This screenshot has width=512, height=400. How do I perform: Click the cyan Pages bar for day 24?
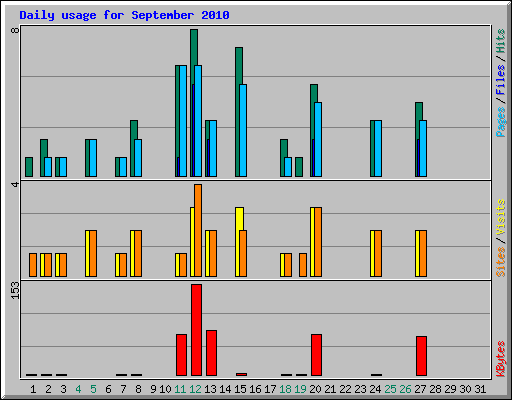pos(378,148)
